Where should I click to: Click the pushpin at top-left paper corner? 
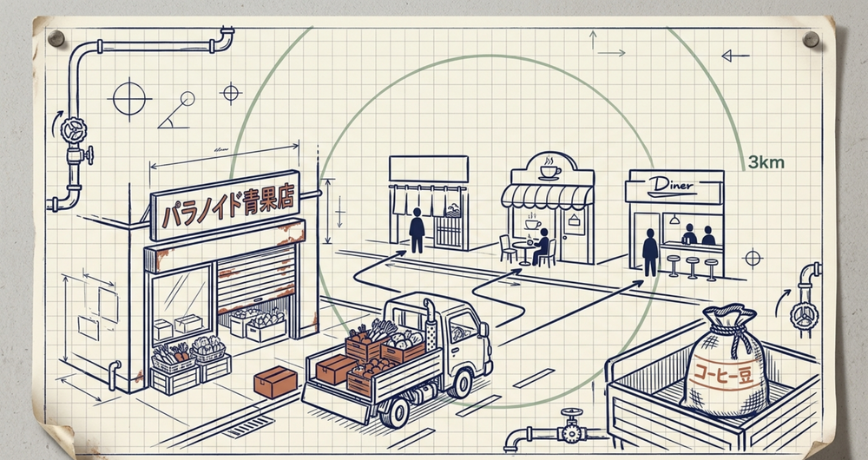(56, 38)
